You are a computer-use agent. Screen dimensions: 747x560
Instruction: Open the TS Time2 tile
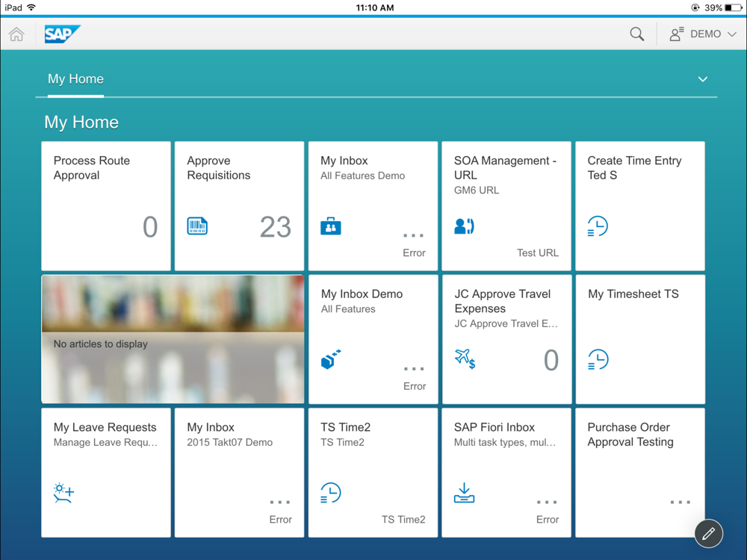click(x=373, y=472)
